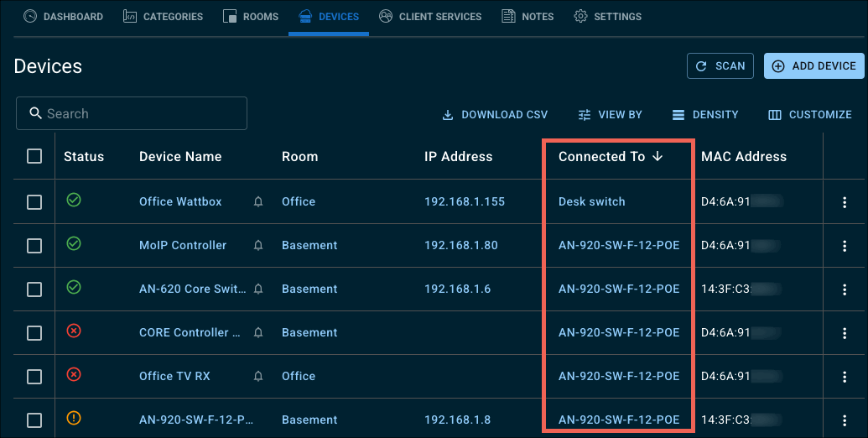Sort by the Connected To column
The width and height of the screenshot is (868, 438).
pyautogui.click(x=602, y=157)
